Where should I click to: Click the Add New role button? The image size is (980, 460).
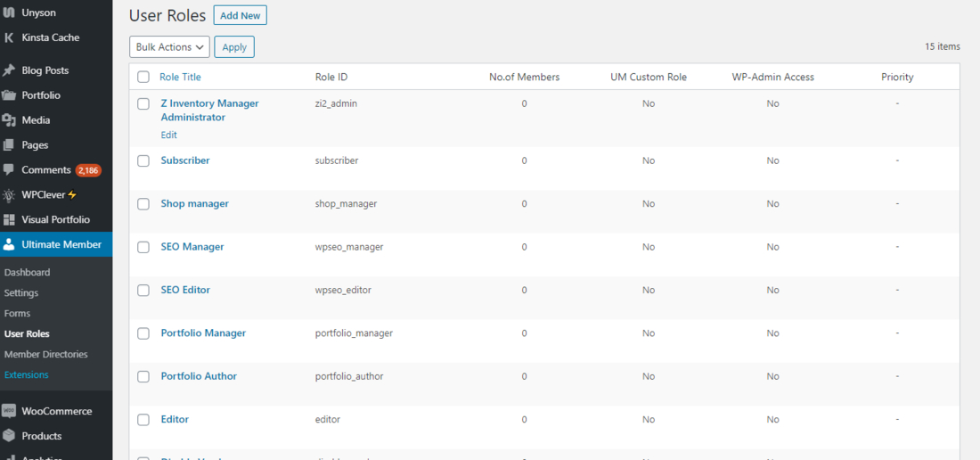240,16
